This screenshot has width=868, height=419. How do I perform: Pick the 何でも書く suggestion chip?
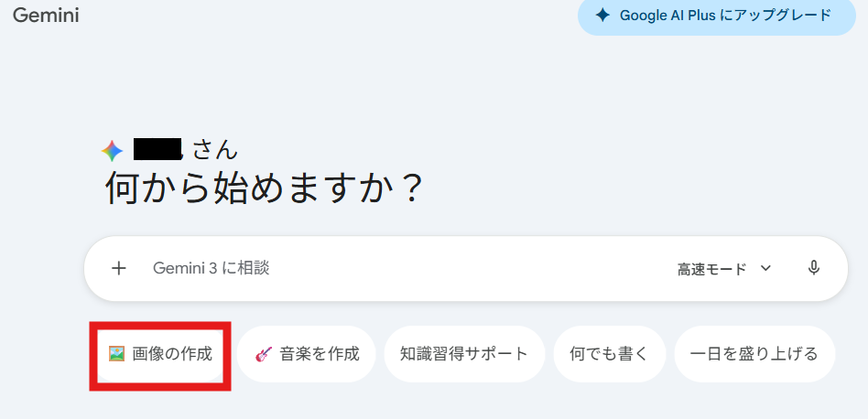[x=609, y=353]
